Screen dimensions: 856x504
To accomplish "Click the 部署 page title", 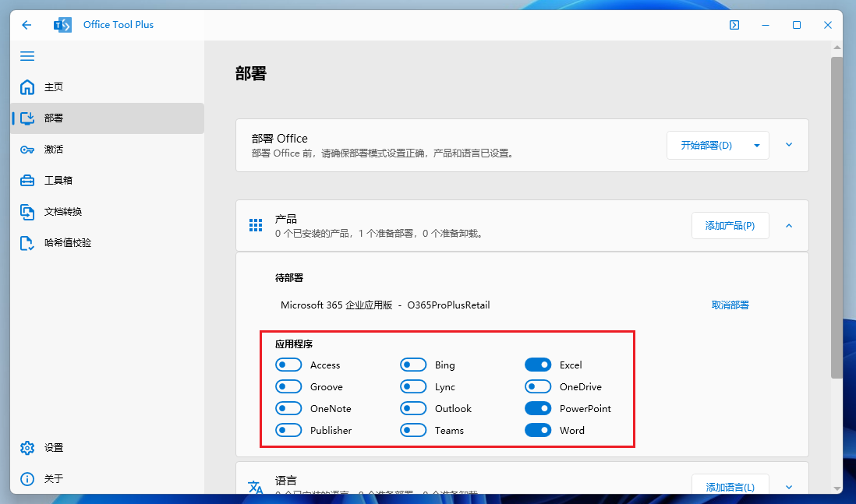I will (251, 74).
